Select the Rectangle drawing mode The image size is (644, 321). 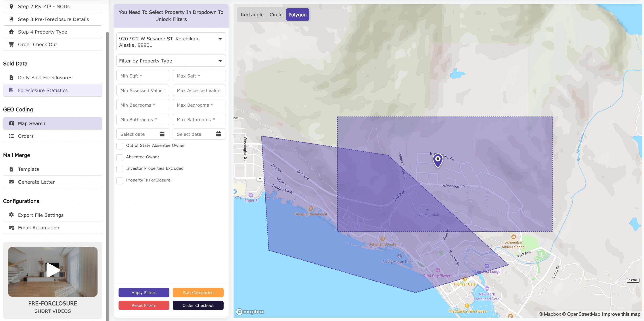(252, 15)
